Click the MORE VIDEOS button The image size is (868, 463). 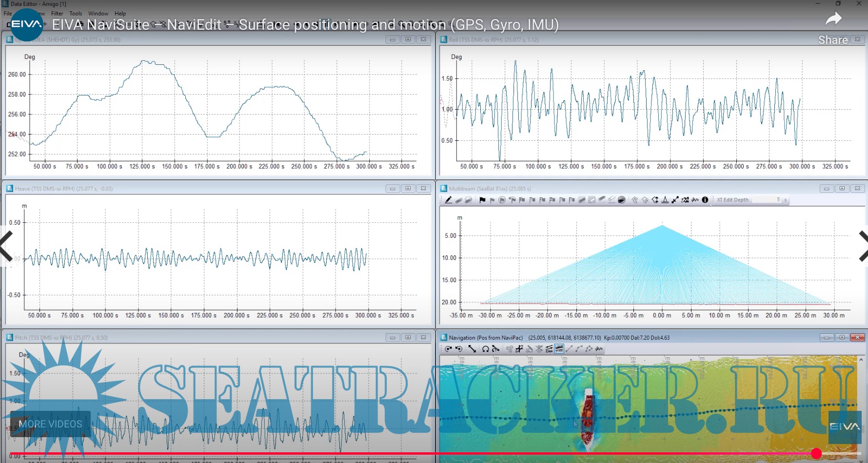50,424
